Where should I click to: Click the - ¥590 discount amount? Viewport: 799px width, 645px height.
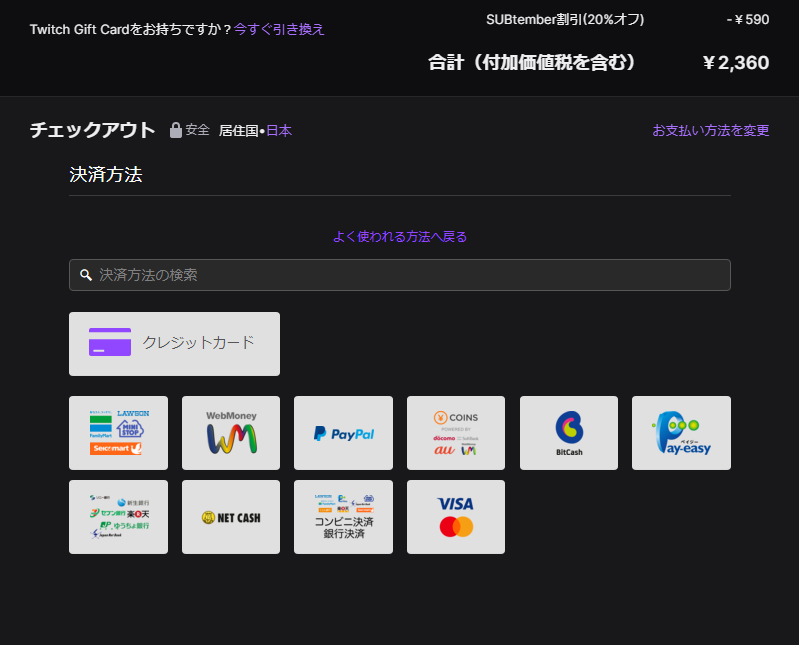pyautogui.click(x=748, y=20)
